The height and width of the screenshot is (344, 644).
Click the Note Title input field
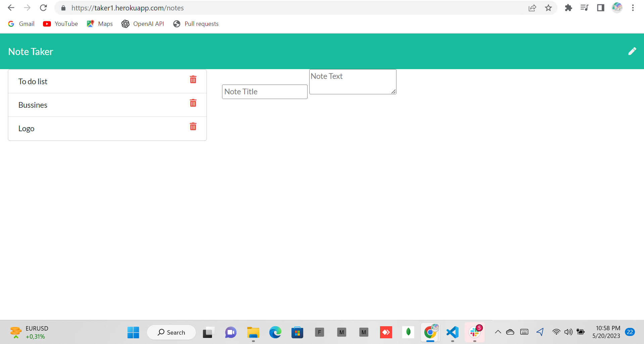tap(265, 91)
